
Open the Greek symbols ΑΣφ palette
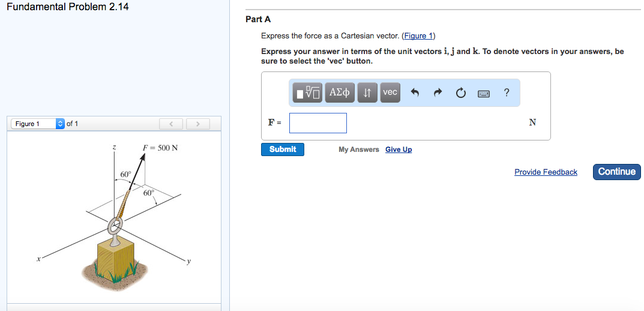pyautogui.click(x=340, y=92)
